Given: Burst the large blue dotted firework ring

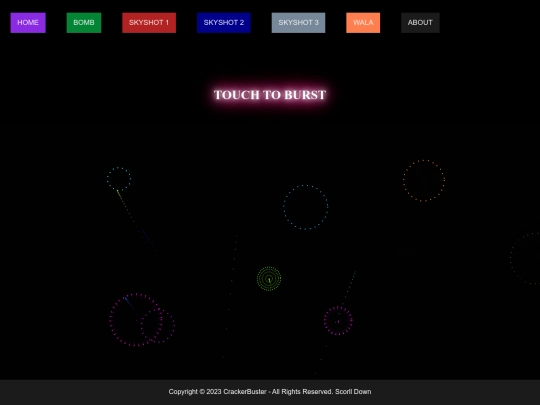Looking at the screenshot, I should tap(305, 207).
